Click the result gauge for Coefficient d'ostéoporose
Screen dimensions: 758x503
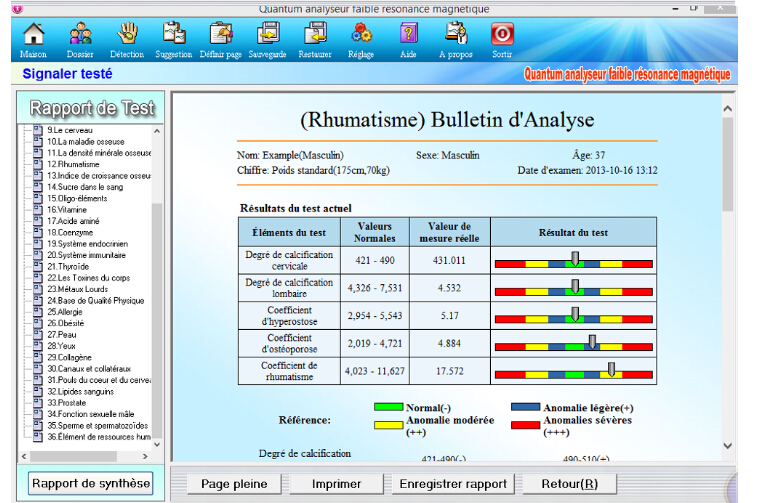(x=574, y=344)
